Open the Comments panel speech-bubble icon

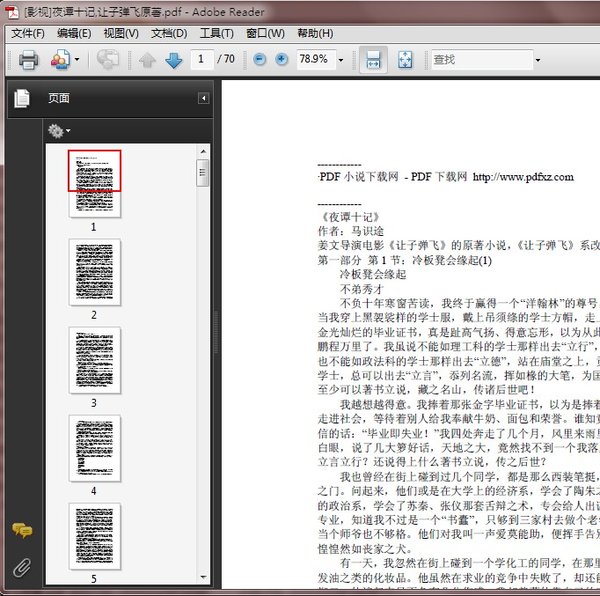click(21, 530)
